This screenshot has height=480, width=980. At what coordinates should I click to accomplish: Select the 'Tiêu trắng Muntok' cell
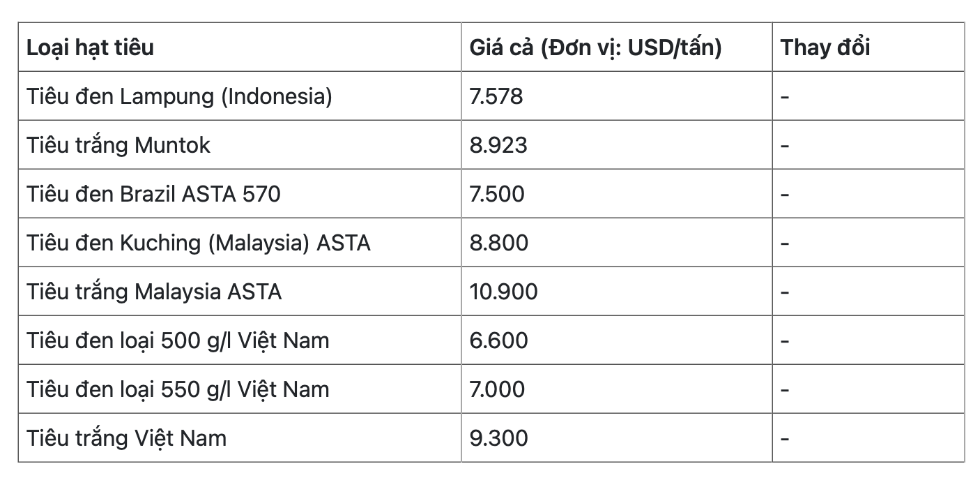pyautogui.click(x=118, y=145)
